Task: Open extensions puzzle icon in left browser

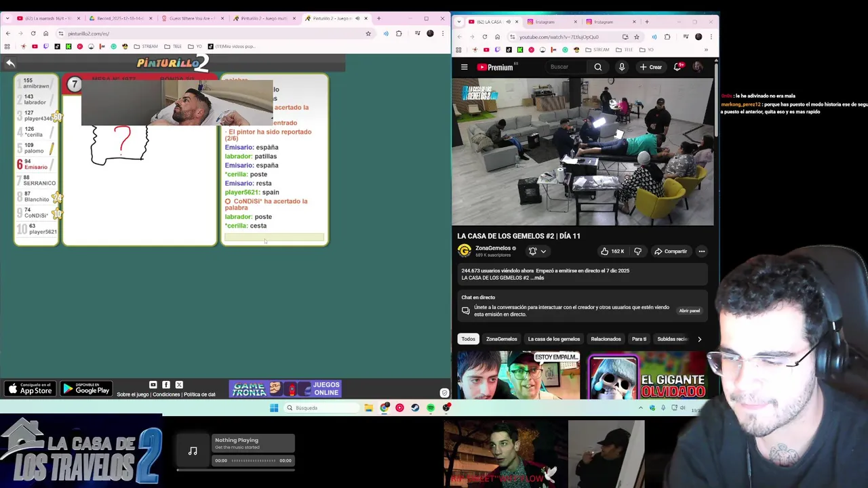Action: tap(399, 33)
